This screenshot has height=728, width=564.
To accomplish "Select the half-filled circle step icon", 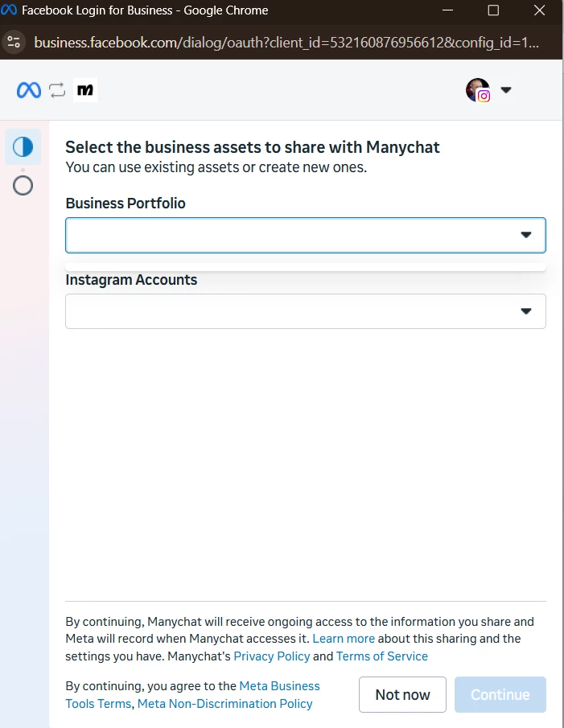I will 23,146.
